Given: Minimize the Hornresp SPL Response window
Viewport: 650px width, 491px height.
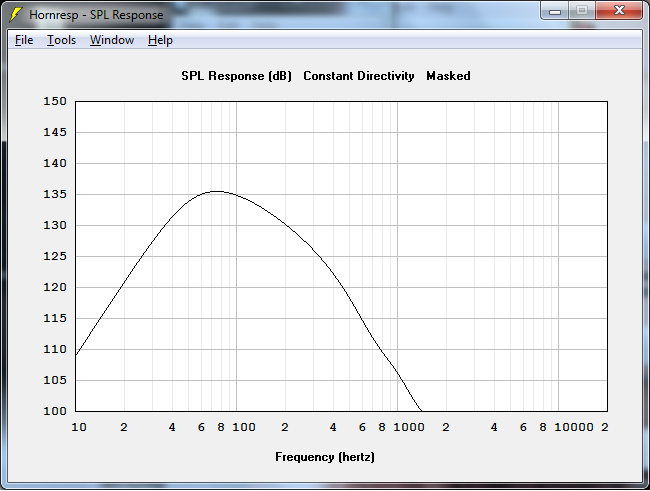Looking at the screenshot, I should 555,11.
